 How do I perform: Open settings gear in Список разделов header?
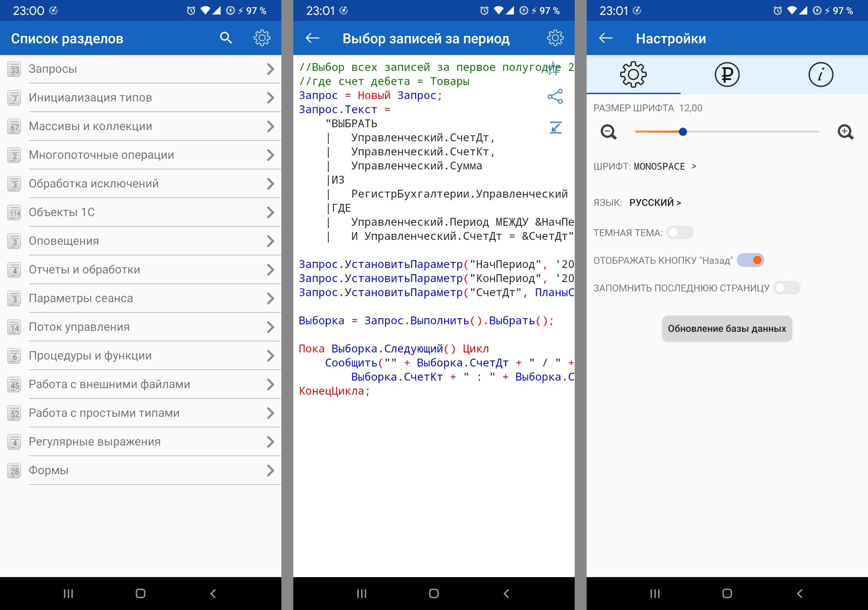(x=262, y=38)
